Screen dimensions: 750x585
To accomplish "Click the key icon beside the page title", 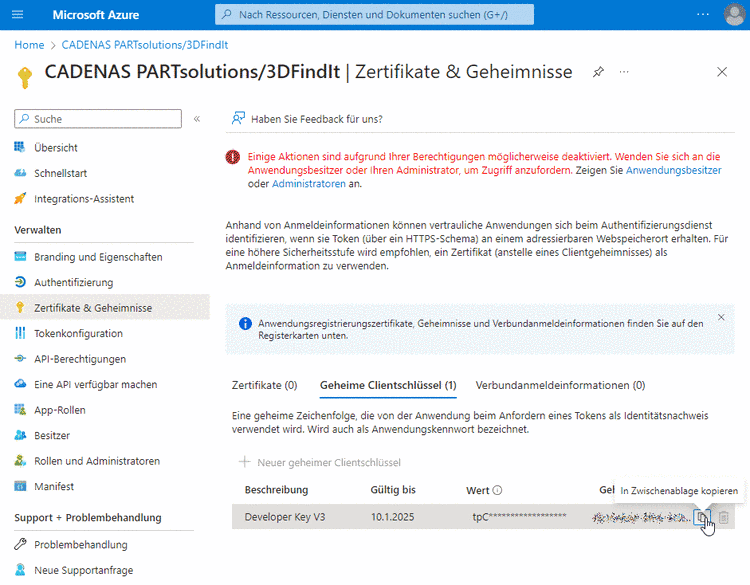I will coord(25,77).
